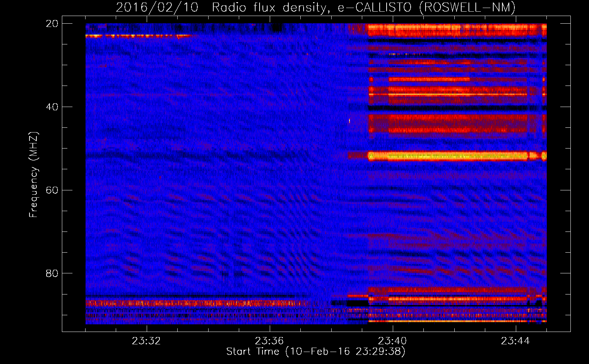Click the Start Time axis caption

point(316,352)
